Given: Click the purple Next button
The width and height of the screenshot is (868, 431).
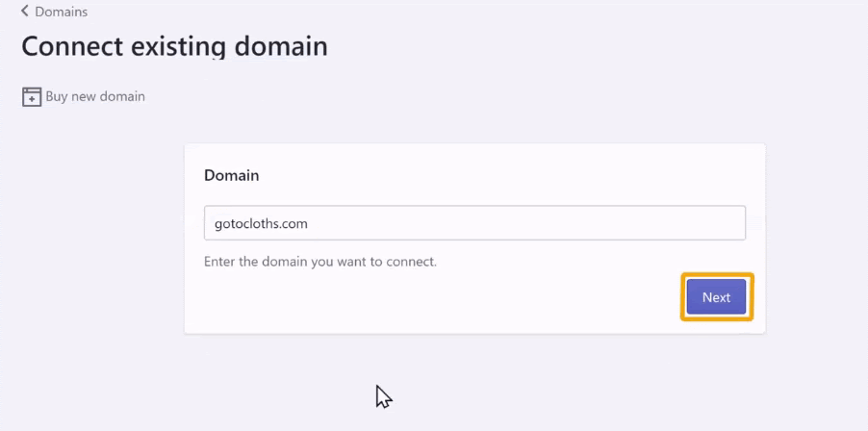Looking at the screenshot, I should (x=716, y=297).
